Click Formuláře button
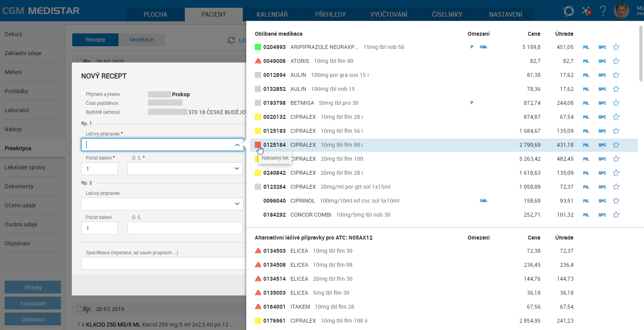 (33, 303)
